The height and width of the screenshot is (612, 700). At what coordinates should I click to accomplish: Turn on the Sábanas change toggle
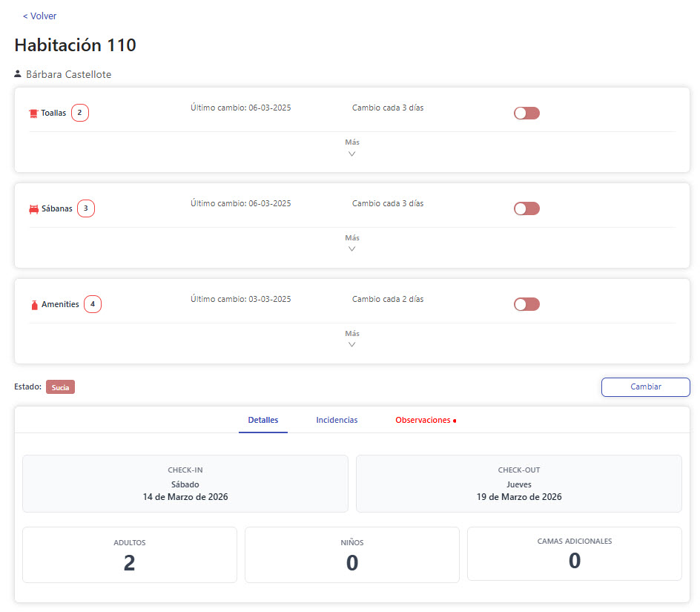526,208
